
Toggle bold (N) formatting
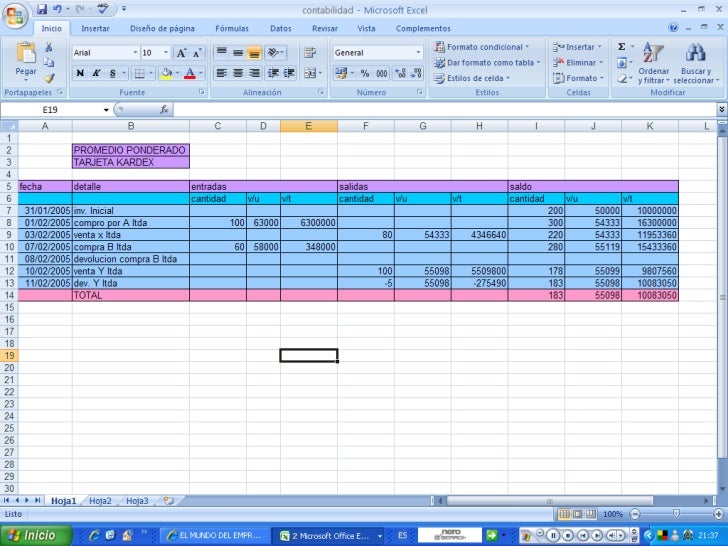click(80, 73)
